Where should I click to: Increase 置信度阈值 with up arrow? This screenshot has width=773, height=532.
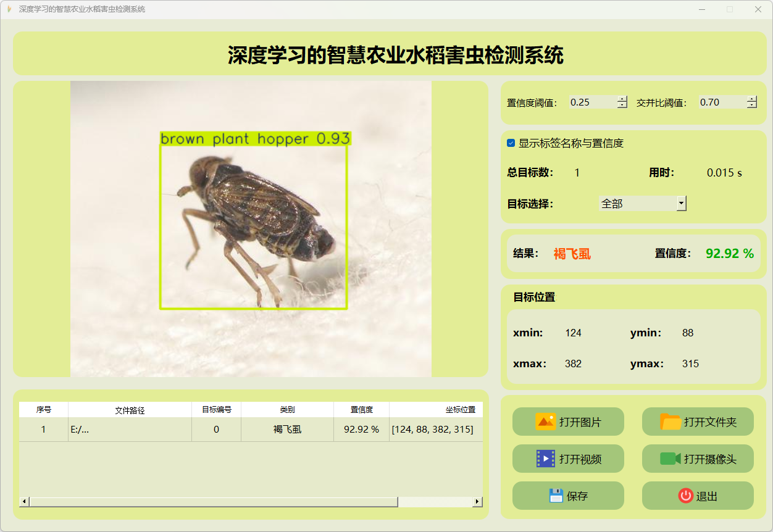[x=622, y=99]
